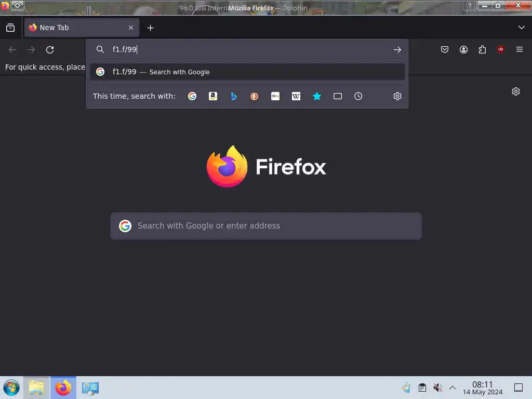Search in Bookmarks via star icon
The image size is (532, 399).
(x=316, y=96)
